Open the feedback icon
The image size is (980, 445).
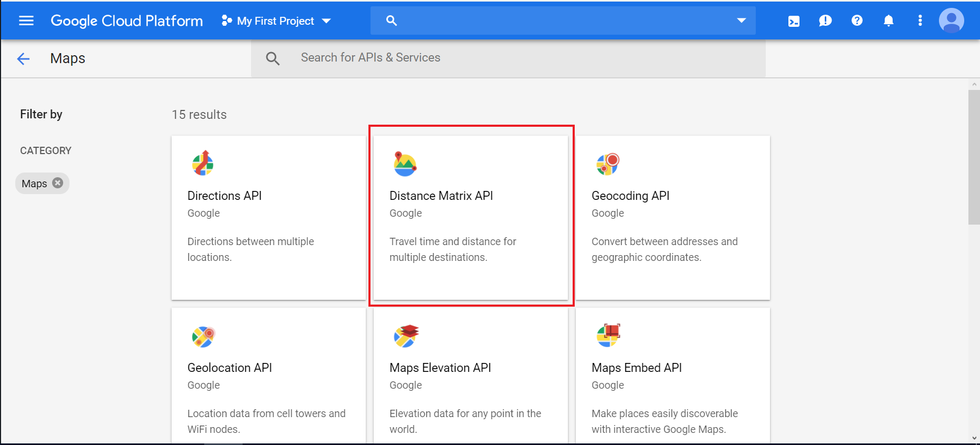825,21
